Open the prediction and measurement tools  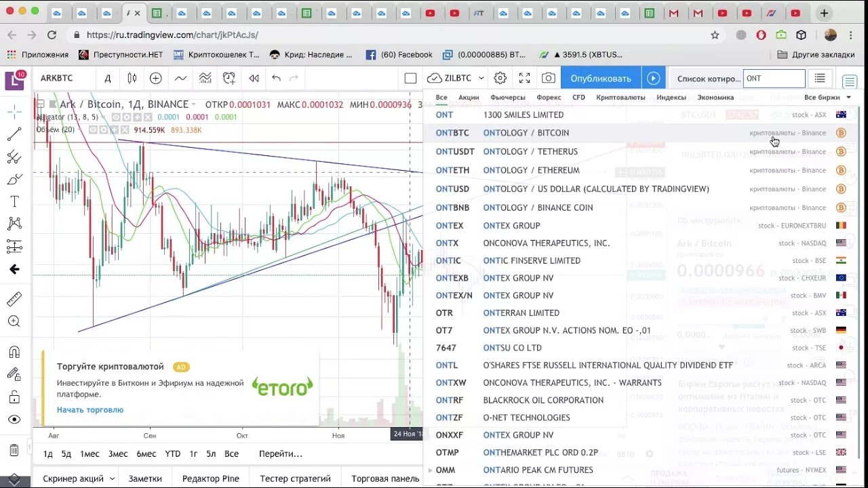click(14, 246)
